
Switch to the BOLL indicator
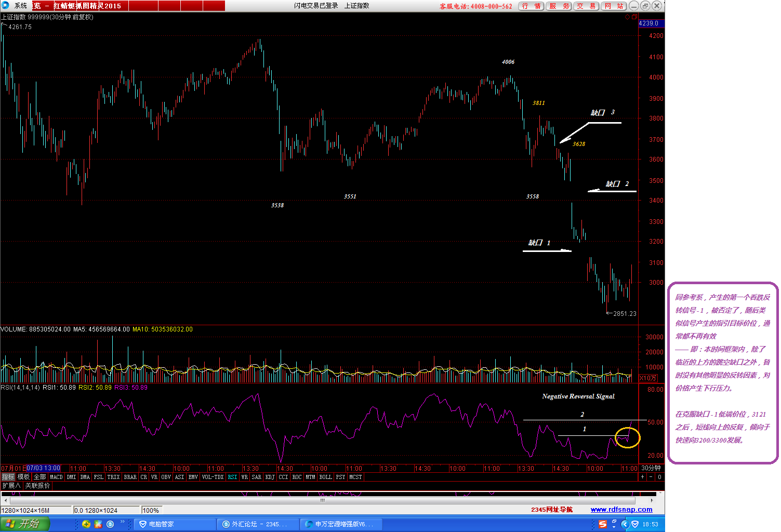325,477
